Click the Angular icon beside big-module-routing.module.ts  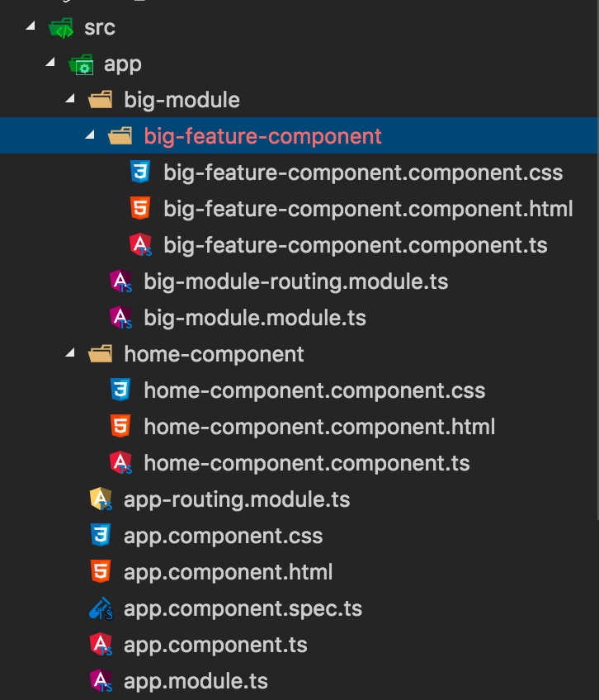pos(121,281)
